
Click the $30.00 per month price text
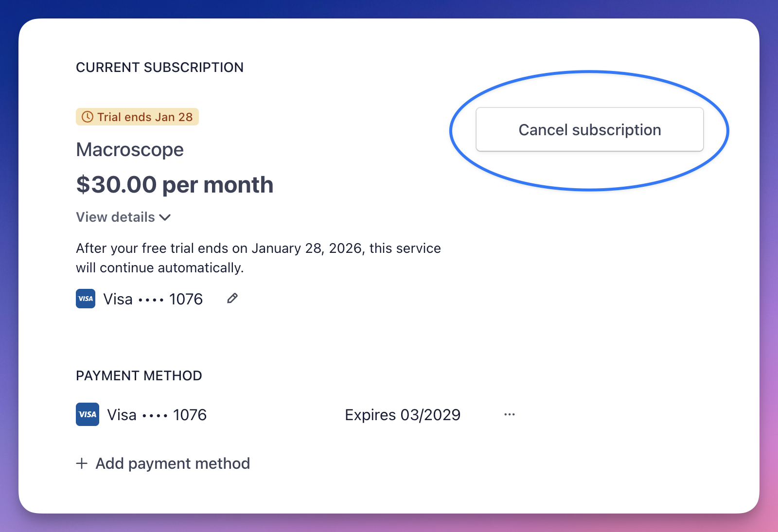point(175,184)
